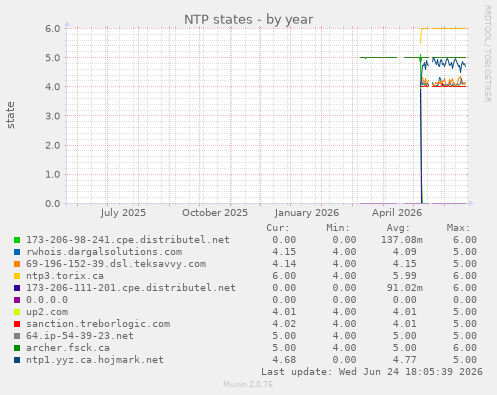
Task: Click the 2.0 y-axis tick label
Action: click(x=53, y=145)
